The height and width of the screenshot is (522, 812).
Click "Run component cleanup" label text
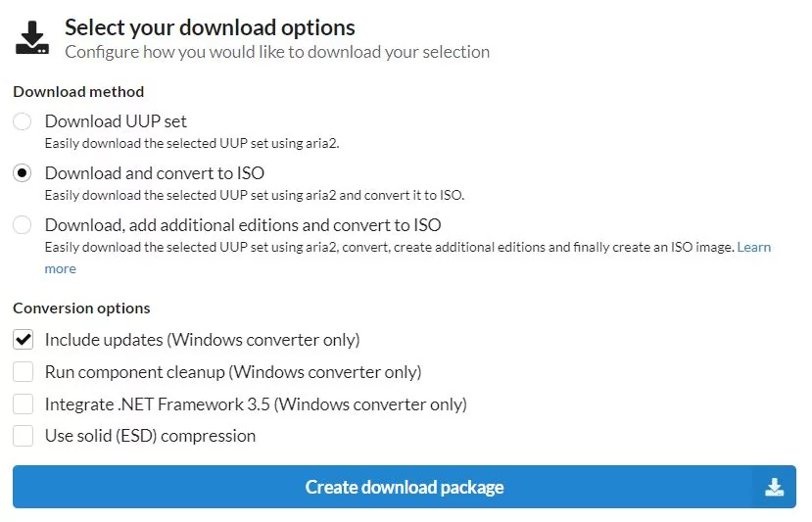coord(135,372)
